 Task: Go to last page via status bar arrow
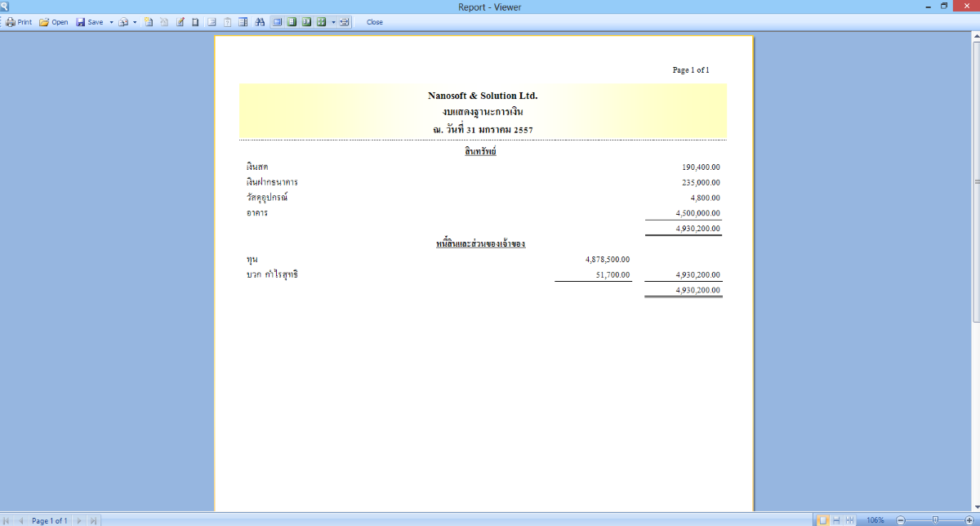pos(93,520)
